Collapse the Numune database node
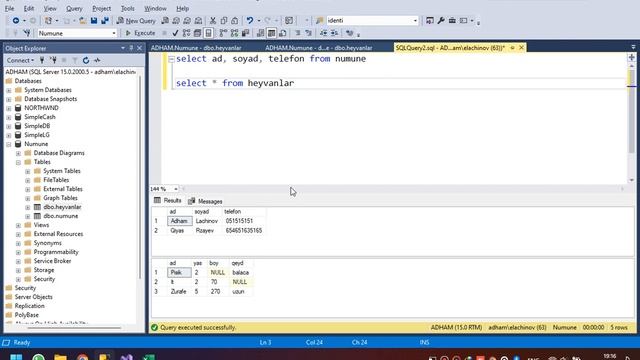640x360 pixels. tap(9, 144)
